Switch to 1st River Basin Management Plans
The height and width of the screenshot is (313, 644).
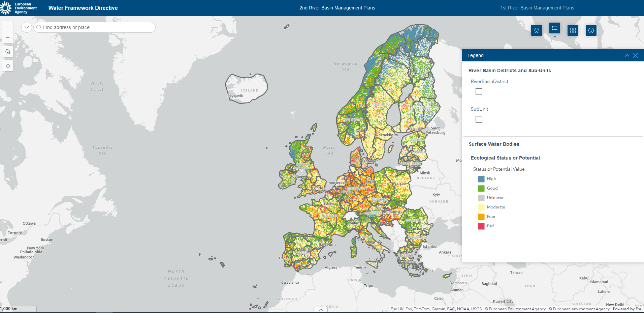pyautogui.click(x=537, y=8)
